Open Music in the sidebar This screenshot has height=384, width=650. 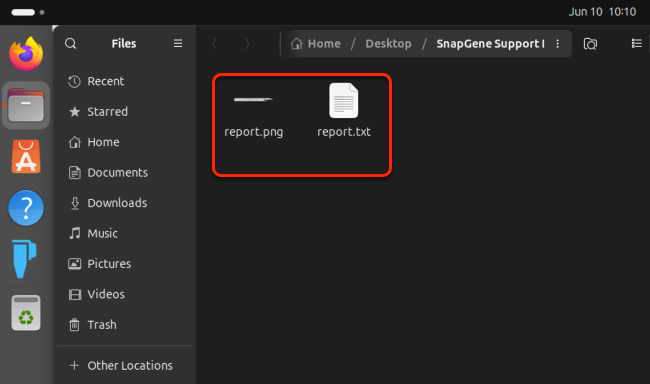coord(124,233)
